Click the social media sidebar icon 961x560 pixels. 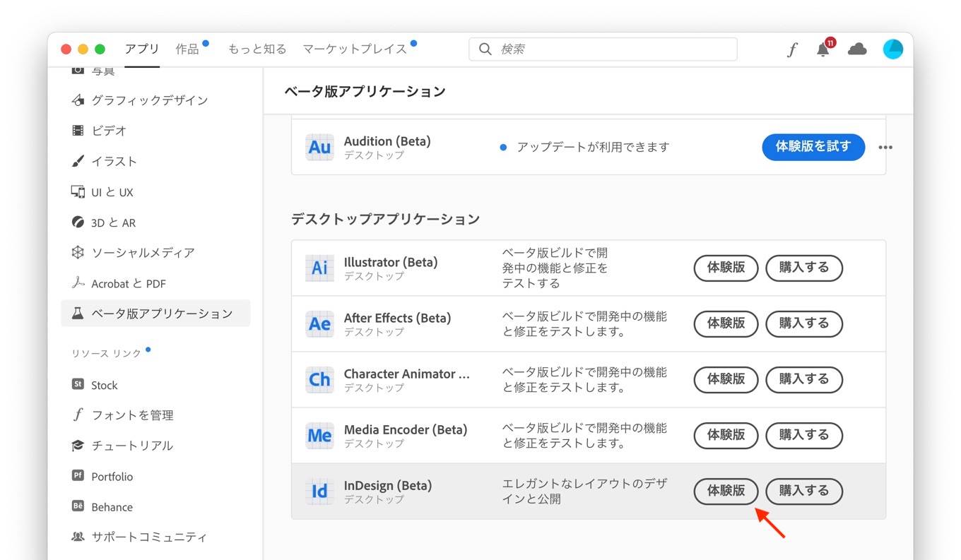[78, 252]
